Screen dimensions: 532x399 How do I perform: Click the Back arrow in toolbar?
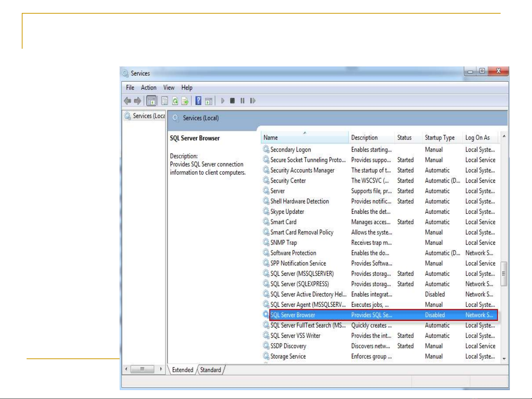[128, 101]
